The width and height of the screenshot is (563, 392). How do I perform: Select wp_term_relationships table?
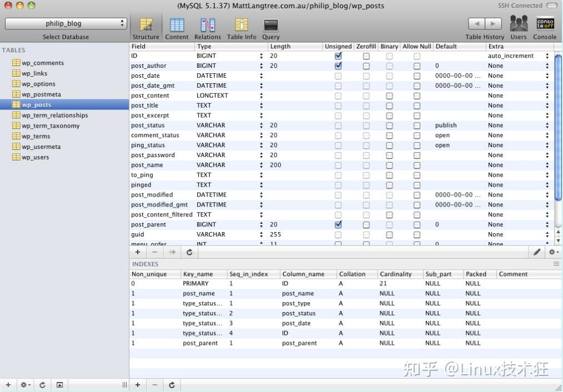tap(54, 115)
